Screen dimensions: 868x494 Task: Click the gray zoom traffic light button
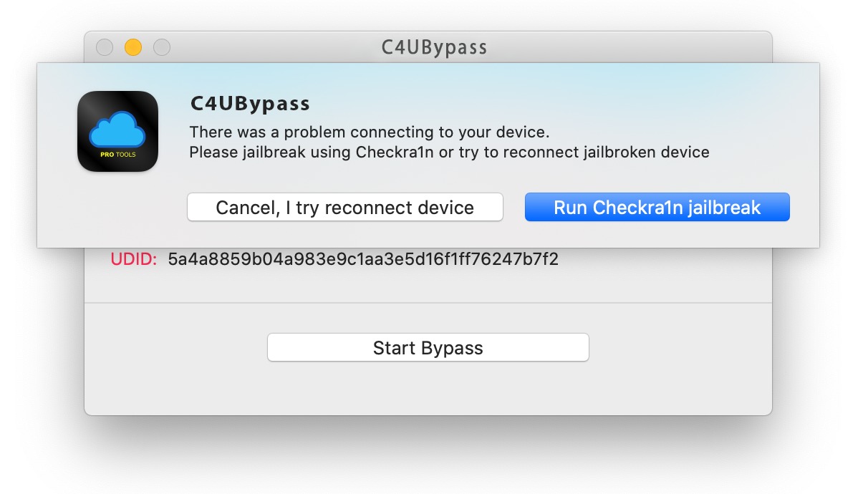[x=162, y=47]
